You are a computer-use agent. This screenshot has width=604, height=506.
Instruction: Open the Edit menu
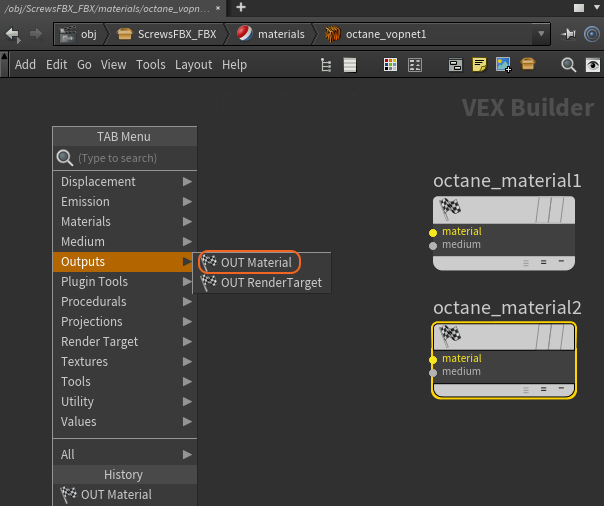tap(57, 65)
